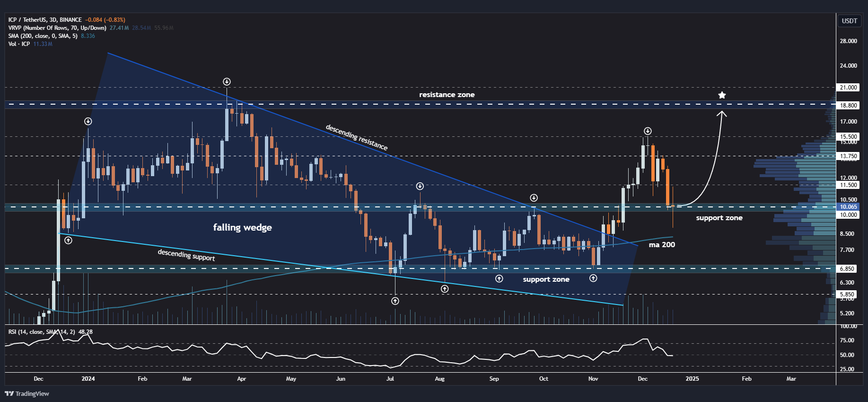Click the 21.000 price level label

click(848, 88)
